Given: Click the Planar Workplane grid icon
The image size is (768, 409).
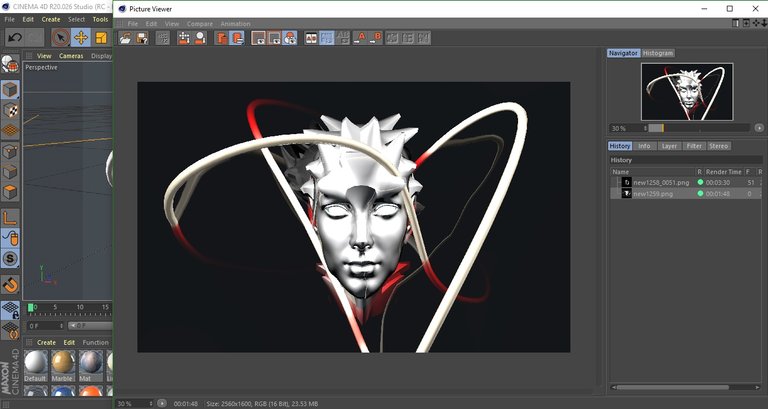Looking at the screenshot, I should click(10, 330).
